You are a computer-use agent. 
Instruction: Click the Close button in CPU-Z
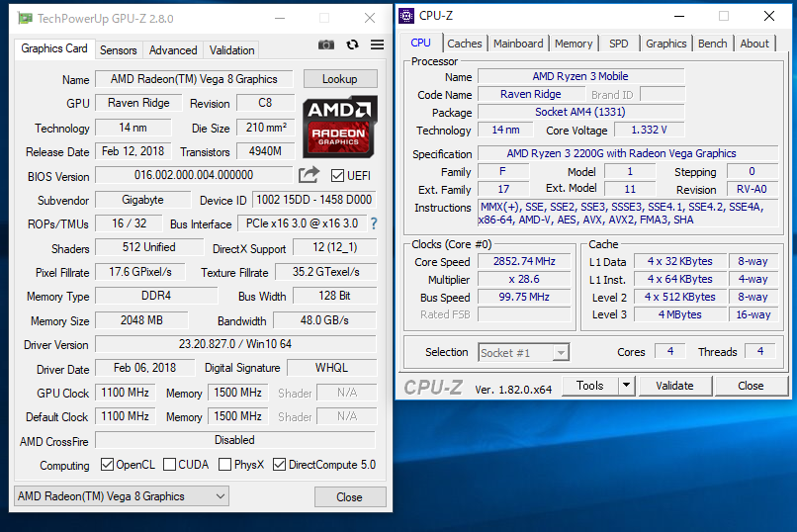[x=751, y=385]
